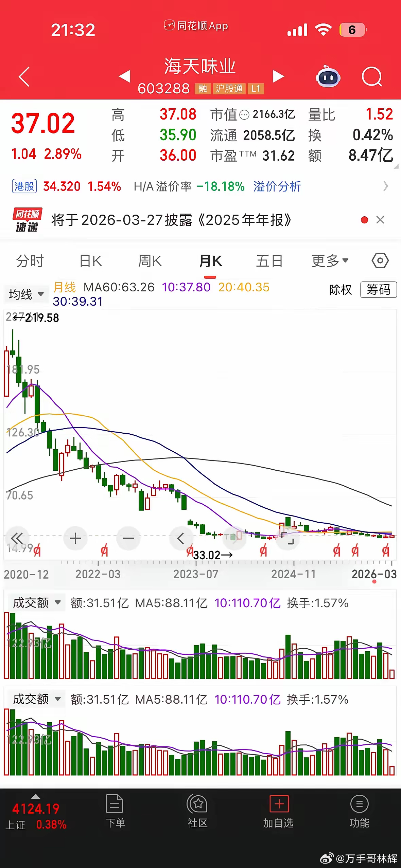Switch to 日K daily chart tab

tap(90, 261)
